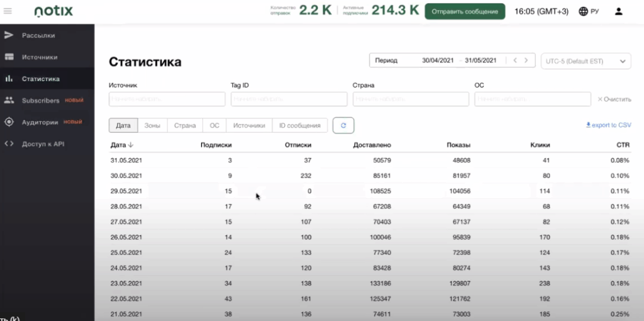Click the Отправить сообщение button
The height and width of the screenshot is (321, 644).
(465, 11)
